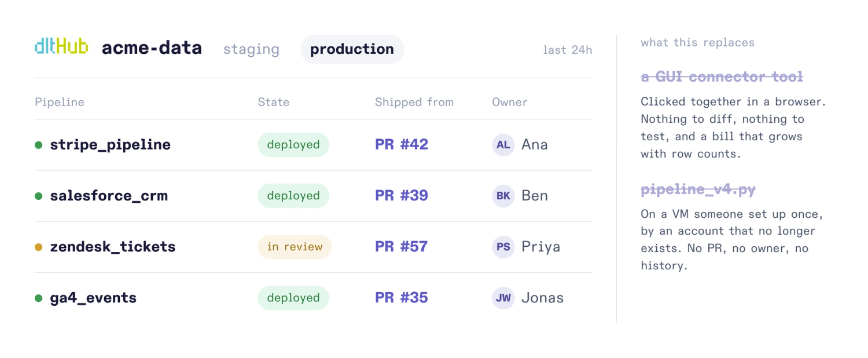
Task: Open the last 24h time range
Action: (x=567, y=50)
